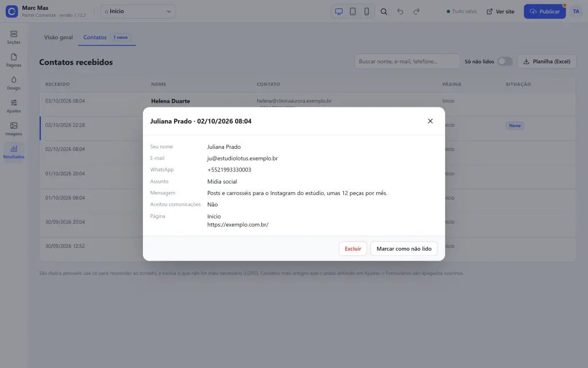
Task: Click helena@clinicaaurora.exemplo.br contact email
Action: pos(294,101)
